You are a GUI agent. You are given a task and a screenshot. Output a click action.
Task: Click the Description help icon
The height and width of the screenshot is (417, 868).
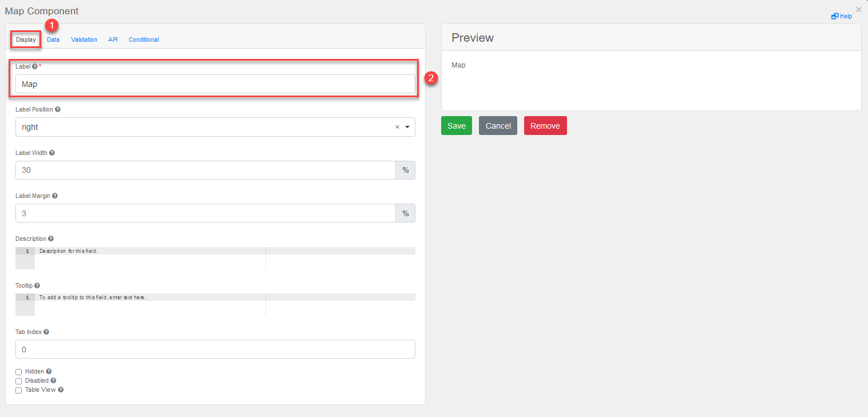pos(51,239)
